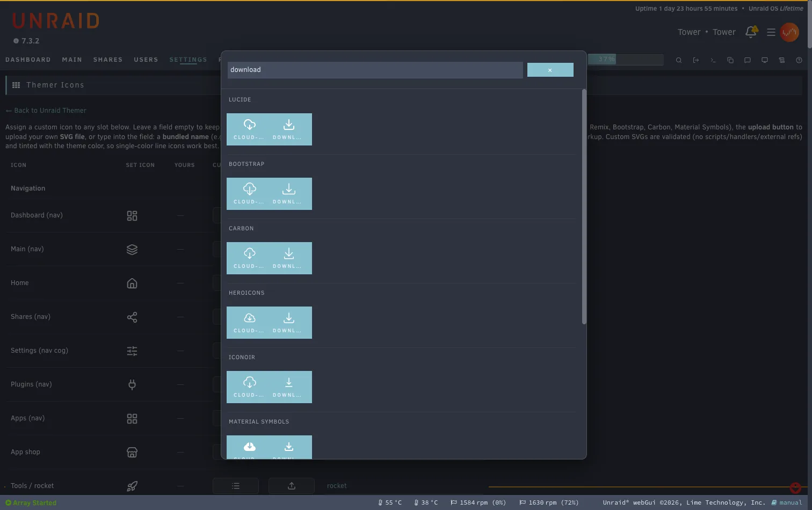Click the icon picker's vertical scrollbar

point(584,207)
